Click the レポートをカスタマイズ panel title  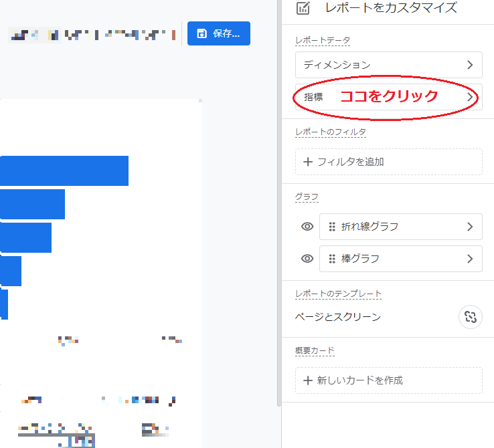click(x=391, y=8)
